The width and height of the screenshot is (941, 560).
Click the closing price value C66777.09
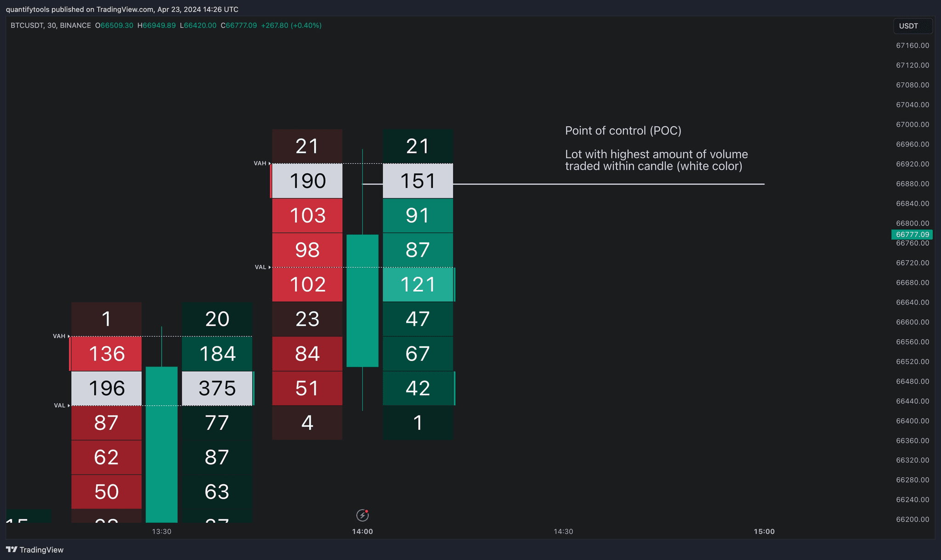239,26
